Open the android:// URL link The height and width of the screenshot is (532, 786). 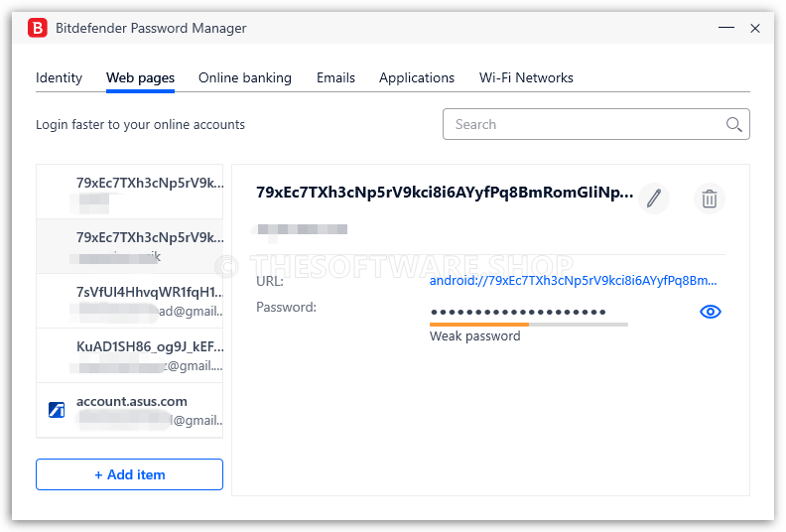[x=573, y=280]
